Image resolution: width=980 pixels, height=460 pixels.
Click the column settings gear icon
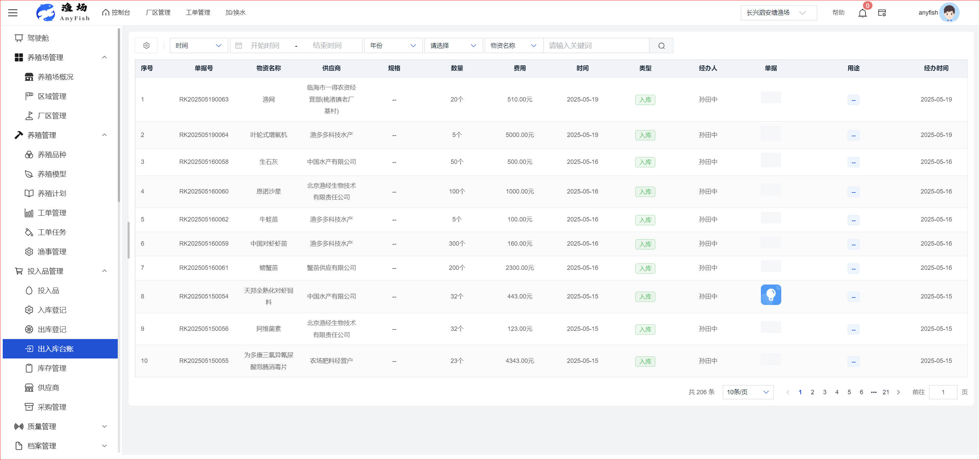coord(146,46)
